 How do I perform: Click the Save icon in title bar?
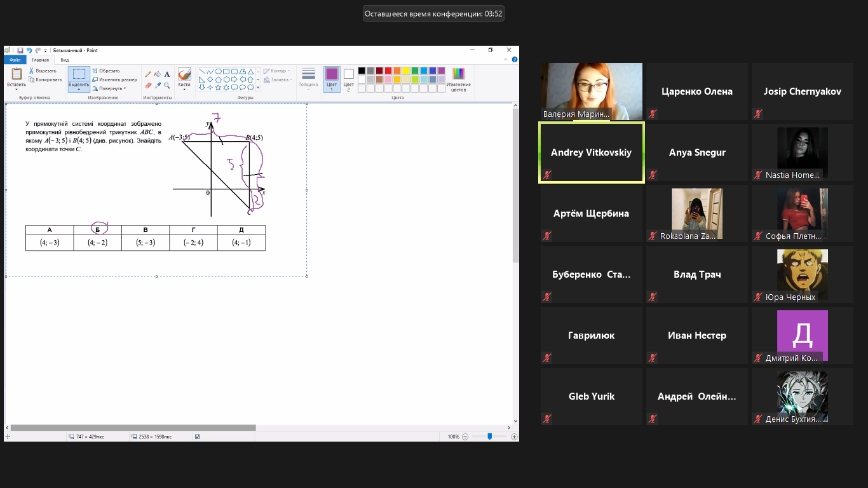pyautogui.click(x=20, y=50)
